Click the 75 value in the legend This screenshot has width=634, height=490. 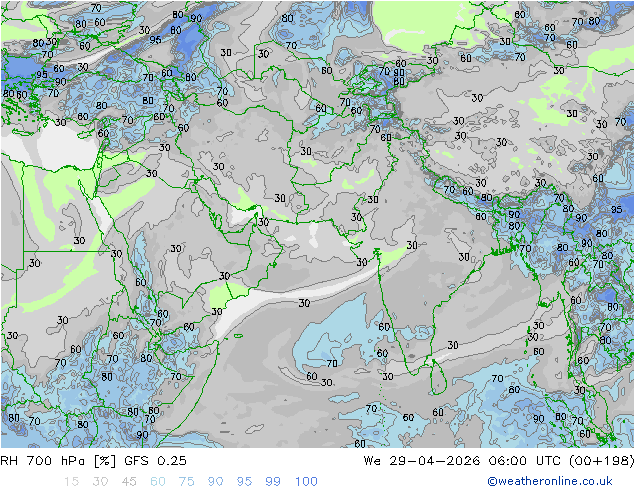pyautogui.click(x=187, y=481)
